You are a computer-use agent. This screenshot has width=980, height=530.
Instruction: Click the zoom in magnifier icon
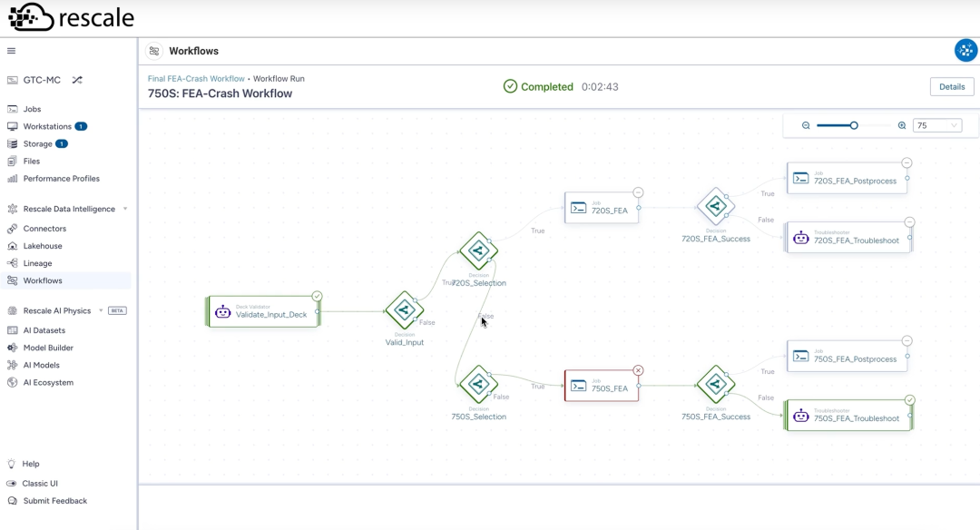pos(902,125)
